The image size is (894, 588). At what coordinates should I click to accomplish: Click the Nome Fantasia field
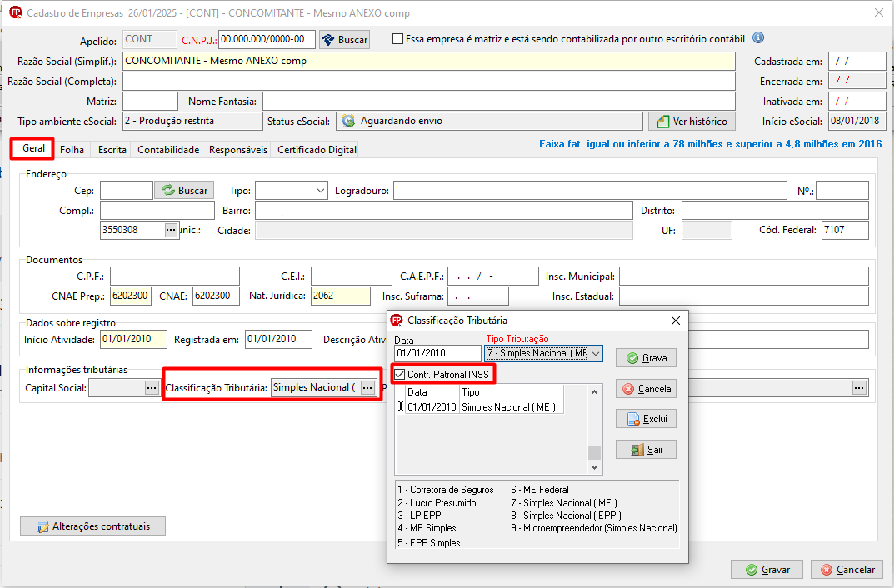(499, 102)
